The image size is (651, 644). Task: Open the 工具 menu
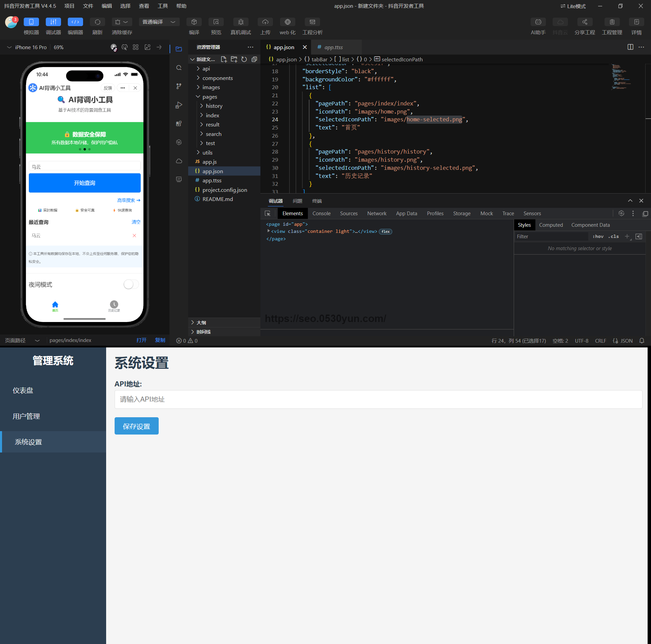162,6
